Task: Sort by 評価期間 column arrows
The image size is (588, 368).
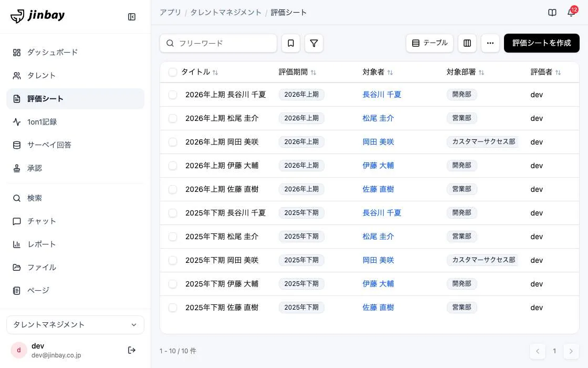Action: [313, 73]
